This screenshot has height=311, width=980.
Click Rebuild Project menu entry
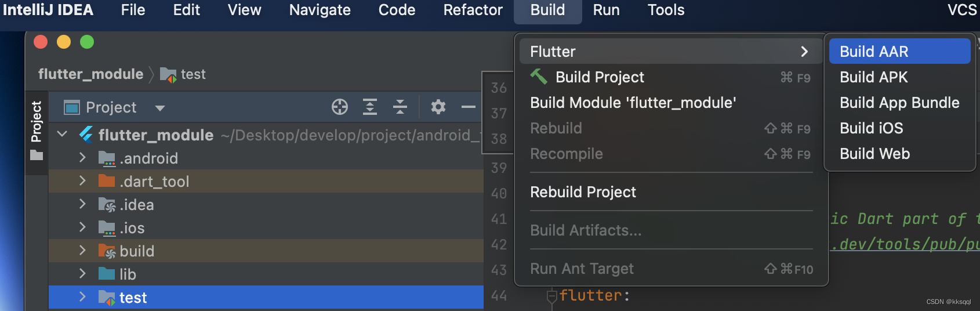click(x=583, y=192)
